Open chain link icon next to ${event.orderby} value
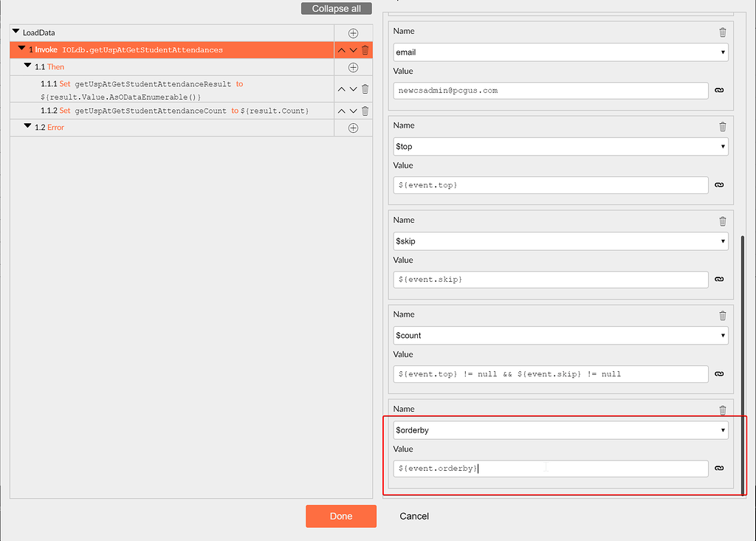The image size is (756, 541). [x=718, y=468]
